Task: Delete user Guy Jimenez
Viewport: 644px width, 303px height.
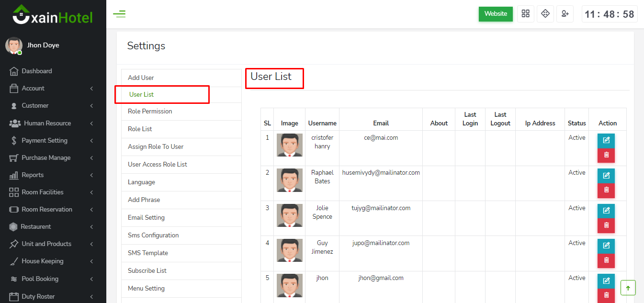Action: click(x=606, y=260)
